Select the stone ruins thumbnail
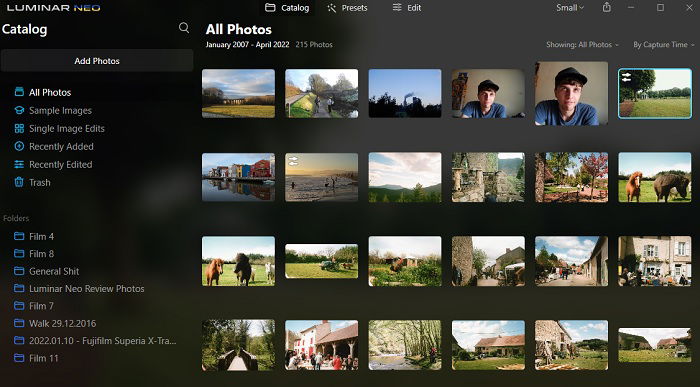The height and width of the screenshot is (387, 700). coord(488,177)
